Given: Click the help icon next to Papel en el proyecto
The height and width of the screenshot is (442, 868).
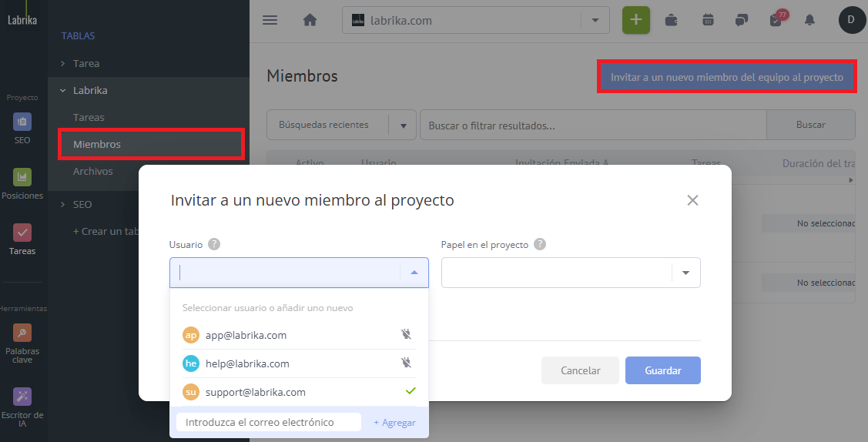Looking at the screenshot, I should tap(540, 244).
